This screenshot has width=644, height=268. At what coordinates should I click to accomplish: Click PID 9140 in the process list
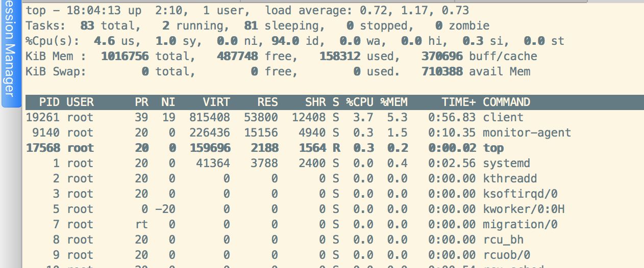(x=46, y=132)
